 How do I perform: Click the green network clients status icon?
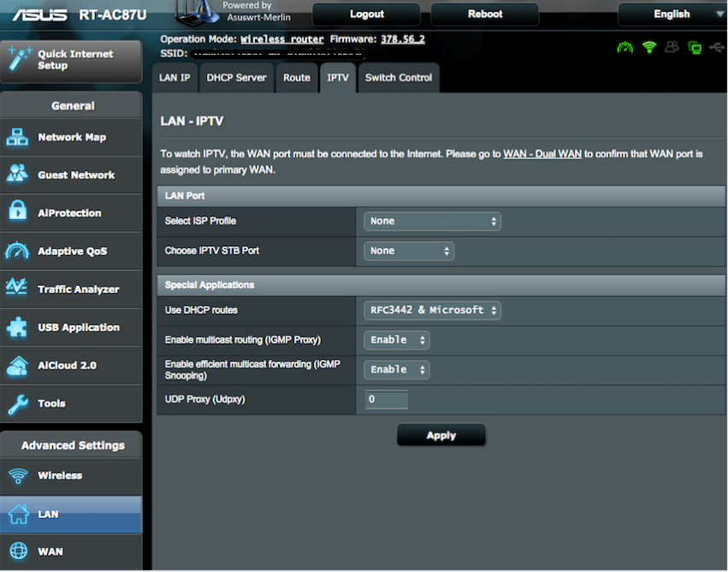coord(695,47)
